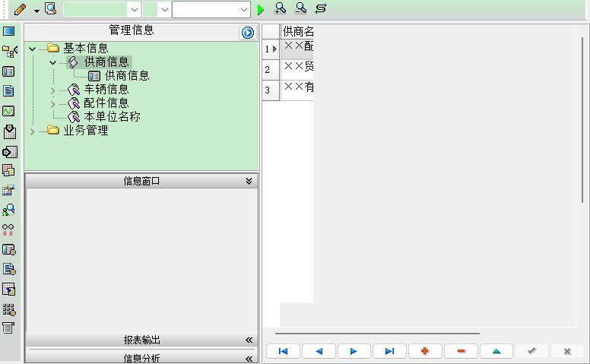
Task: Click the folder tree structure sidebar icon
Action: (x=9, y=51)
